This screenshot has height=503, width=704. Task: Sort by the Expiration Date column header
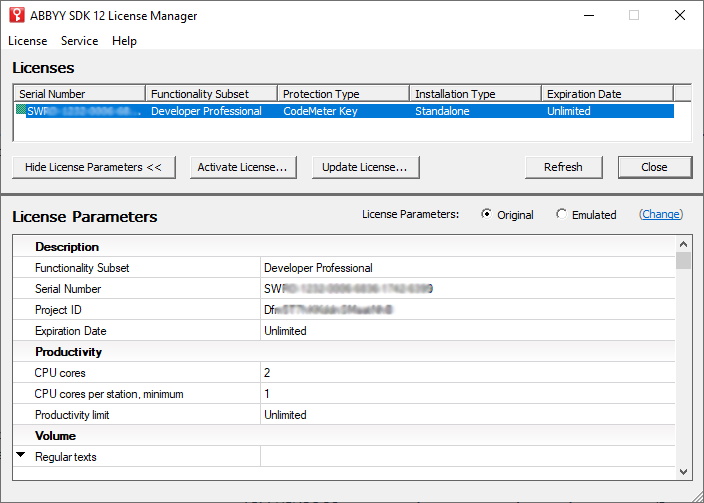606,94
